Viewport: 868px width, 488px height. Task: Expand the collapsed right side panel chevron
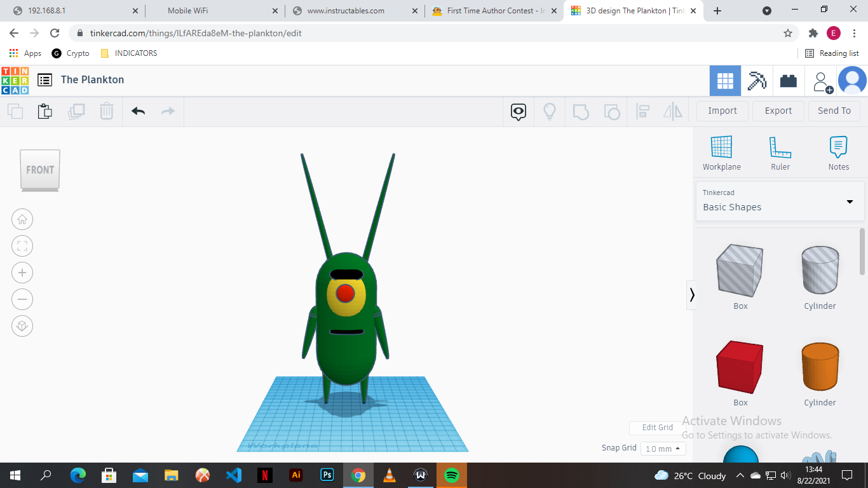[x=692, y=294]
